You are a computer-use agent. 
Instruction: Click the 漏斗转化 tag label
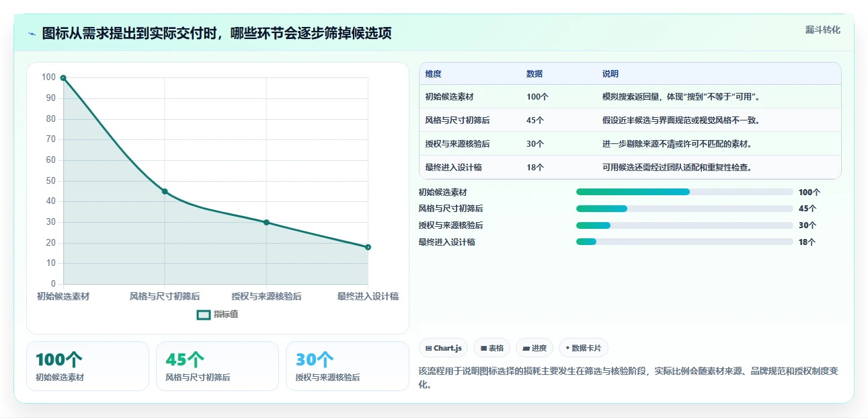click(823, 30)
